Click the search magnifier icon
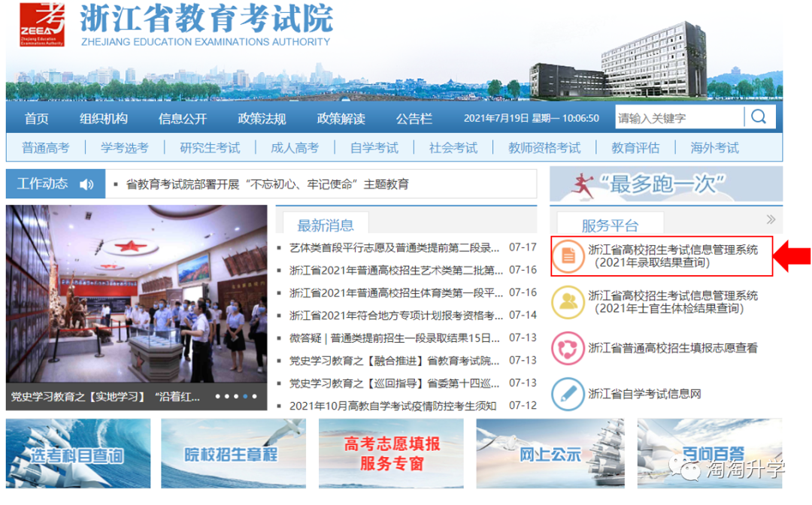The width and height of the screenshot is (812, 505). click(759, 117)
